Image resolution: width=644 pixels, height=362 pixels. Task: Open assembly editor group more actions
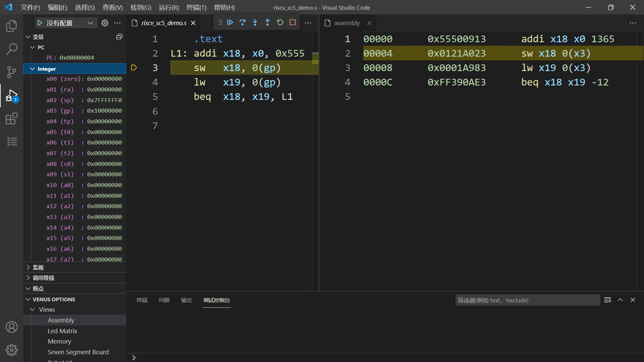tap(633, 23)
